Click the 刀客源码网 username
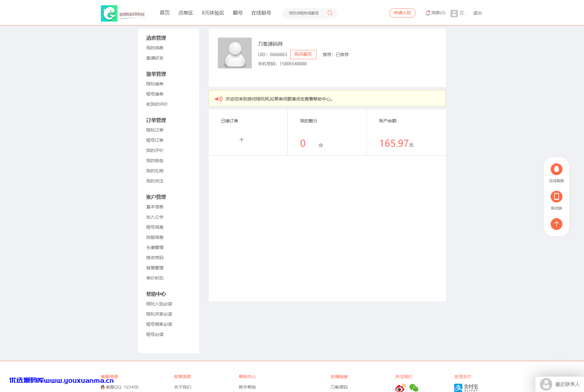The width and height of the screenshot is (584, 392). 270,44
